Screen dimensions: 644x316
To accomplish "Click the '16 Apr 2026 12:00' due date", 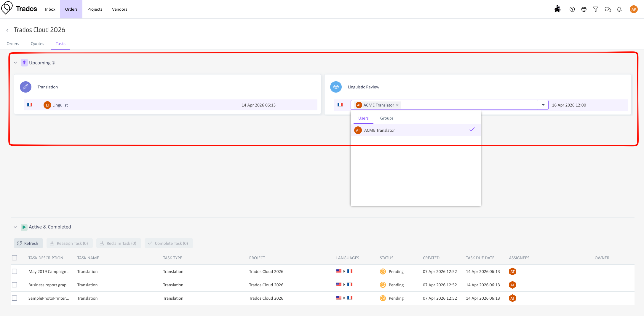I will (569, 105).
